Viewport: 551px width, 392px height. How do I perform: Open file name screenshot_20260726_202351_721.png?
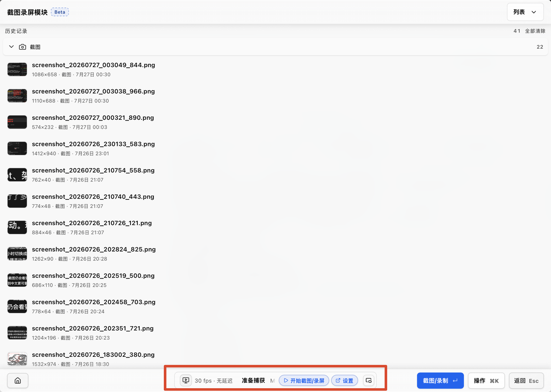point(93,328)
